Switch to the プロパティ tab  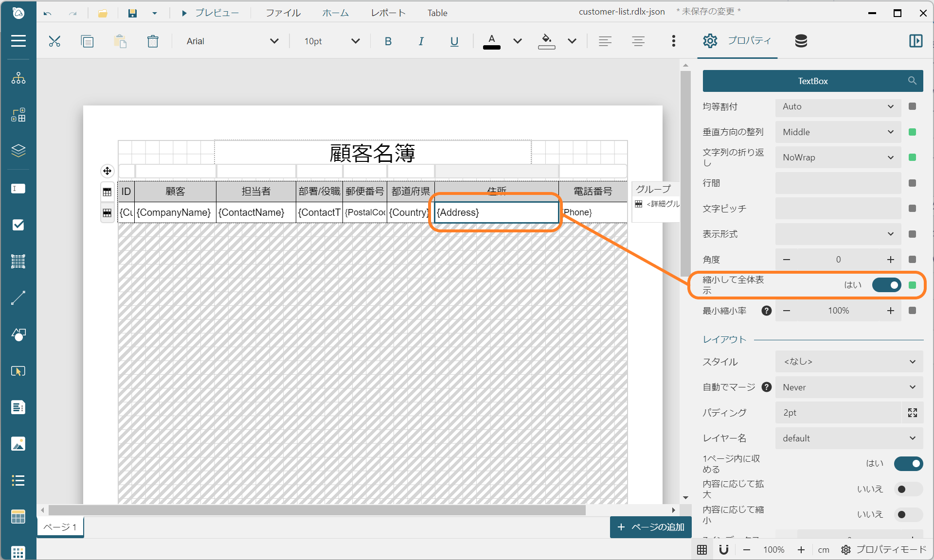[x=737, y=41]
